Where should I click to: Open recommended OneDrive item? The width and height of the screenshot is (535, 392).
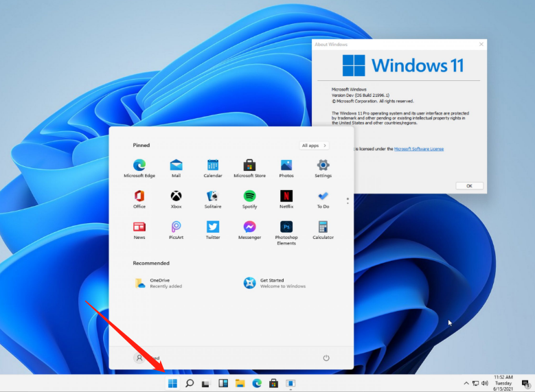click(x=159, y=283)
